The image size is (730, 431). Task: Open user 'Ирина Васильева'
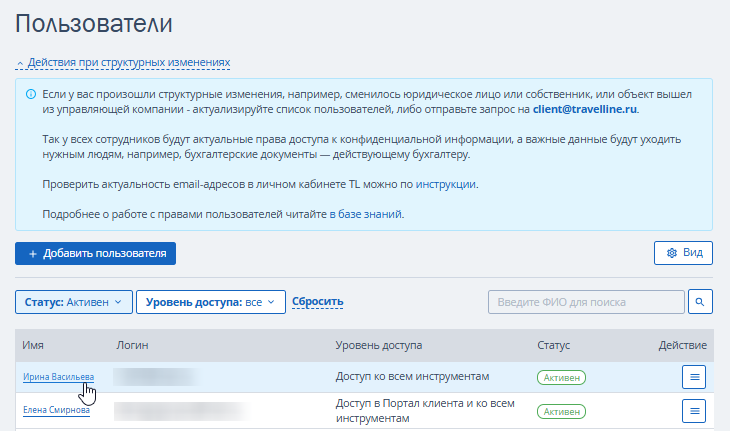coord(59,377)
